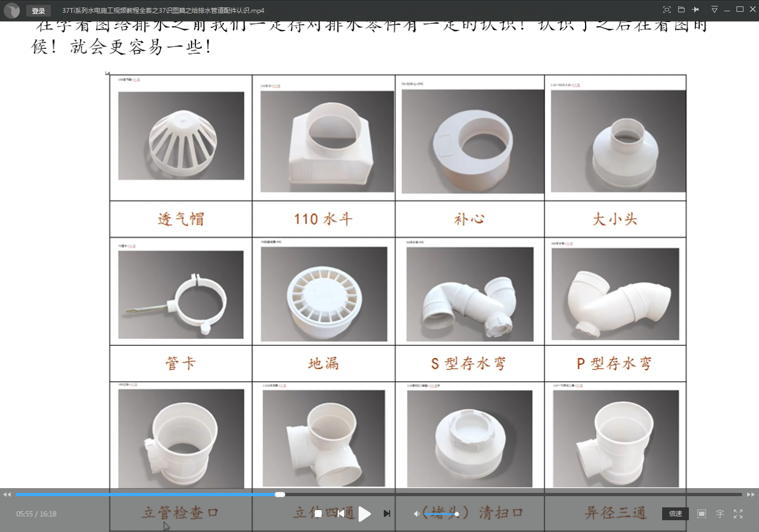Click the P型存水弯 label text
This screenshot has height=532, width=759.
[614, 363]
